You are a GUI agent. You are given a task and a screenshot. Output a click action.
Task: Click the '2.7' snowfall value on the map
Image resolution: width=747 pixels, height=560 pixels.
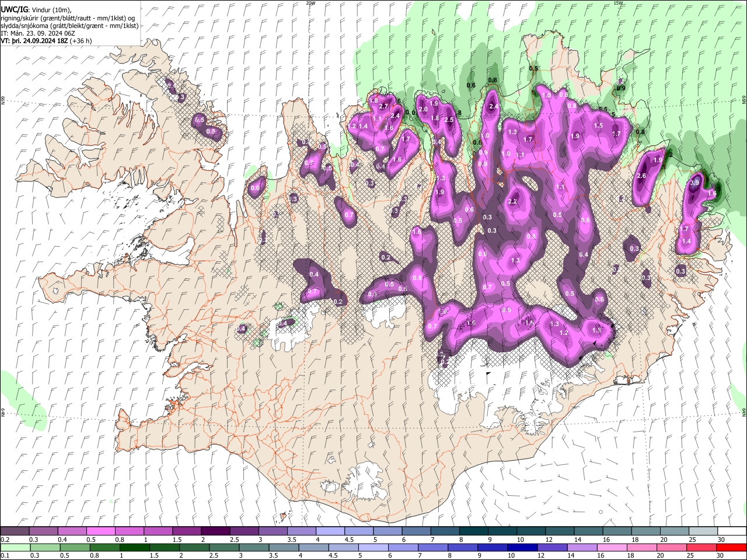(383, 106)
